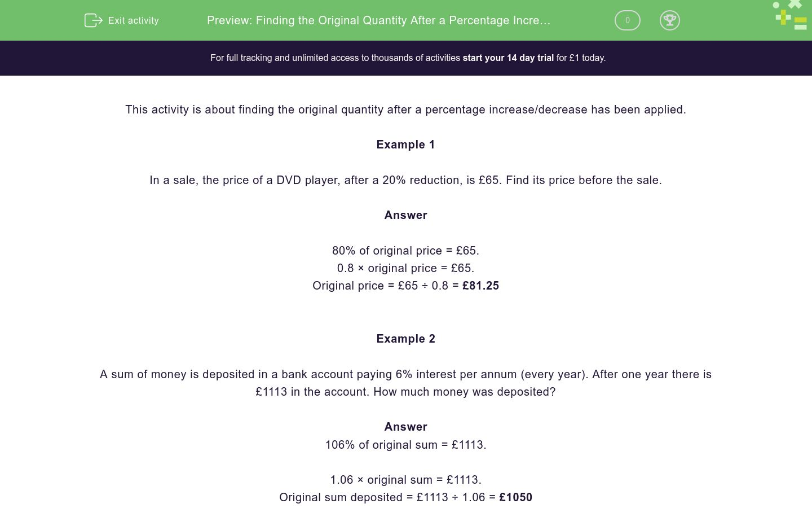Click the Example 2 heading

[x=405, y=339]
